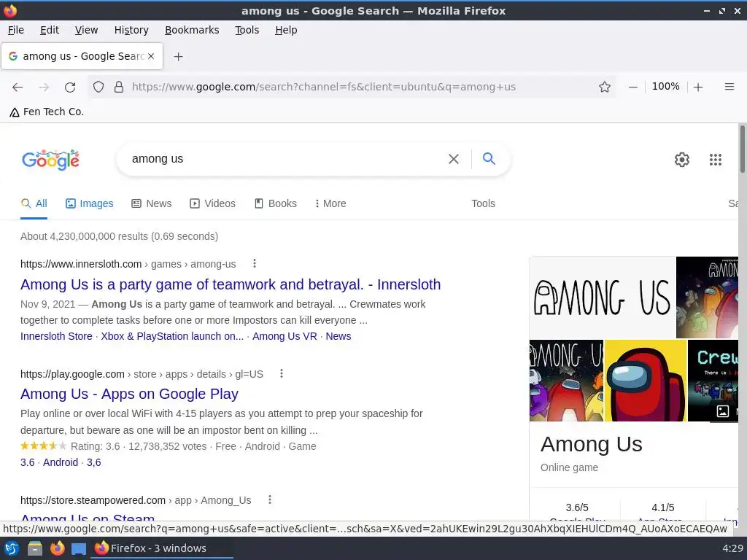
Task: Open the Innersloth Store sitelink
Action: tap(56, 336)
